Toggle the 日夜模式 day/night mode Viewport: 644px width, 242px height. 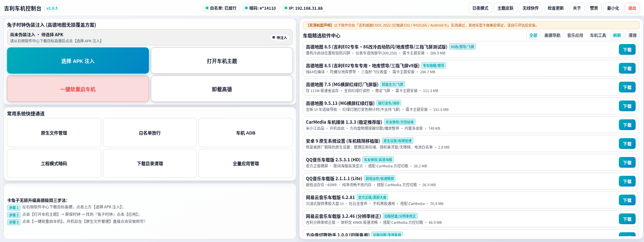click(480, 8)
